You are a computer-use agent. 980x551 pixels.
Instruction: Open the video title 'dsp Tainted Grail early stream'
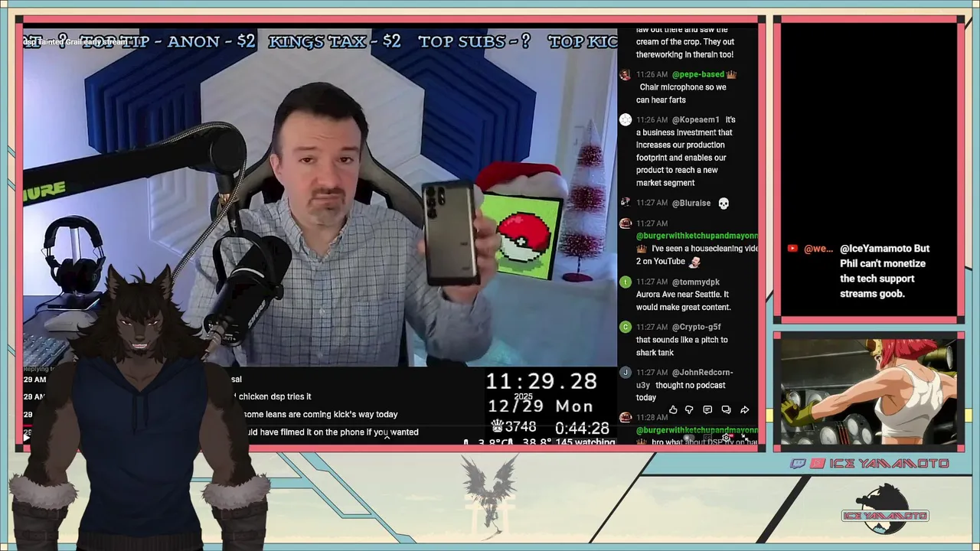point(75,42)
